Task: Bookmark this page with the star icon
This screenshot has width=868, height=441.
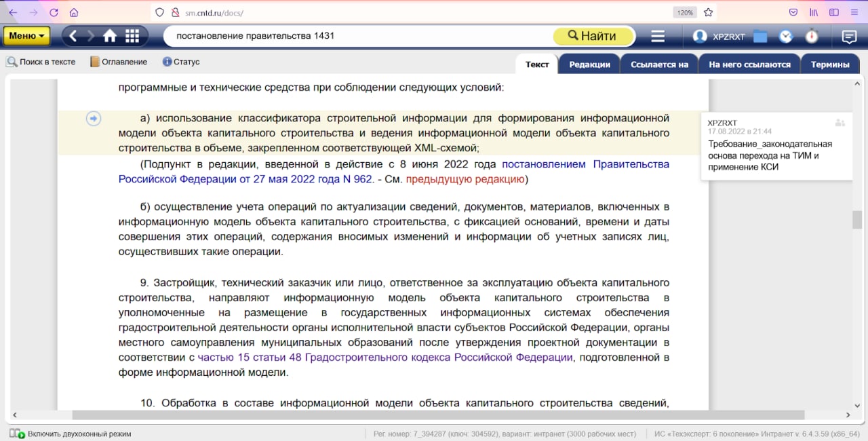Action: coord(708,12)
